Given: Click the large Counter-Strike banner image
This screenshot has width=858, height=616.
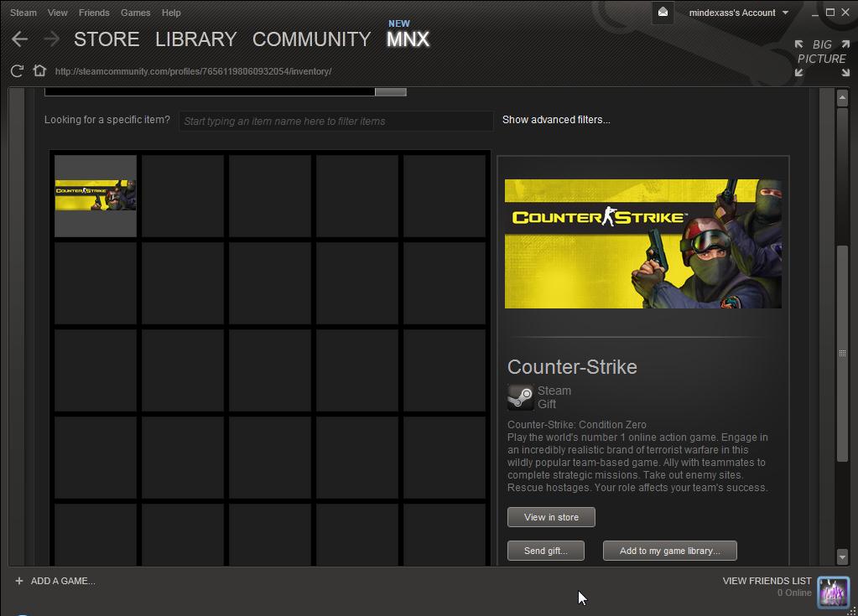Looking at the screenshot, I should pos(643,244).
